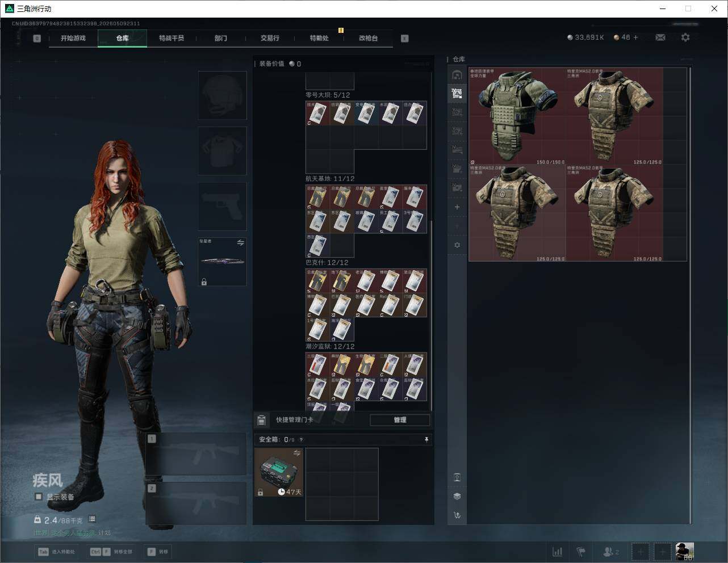Click the keycard panel scrollbar thumb

tap(432, 315)
